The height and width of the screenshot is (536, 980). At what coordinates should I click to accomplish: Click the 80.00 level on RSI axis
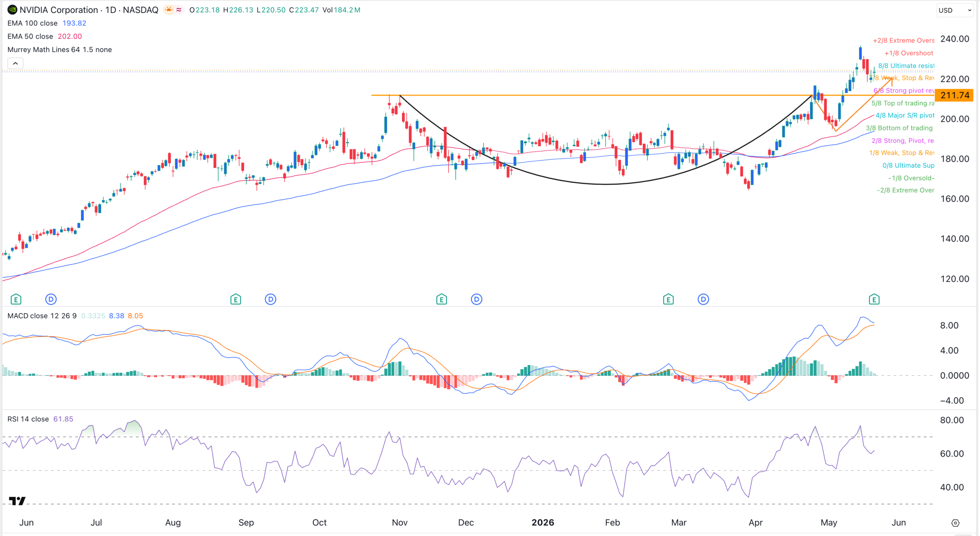tap(952, 420)
